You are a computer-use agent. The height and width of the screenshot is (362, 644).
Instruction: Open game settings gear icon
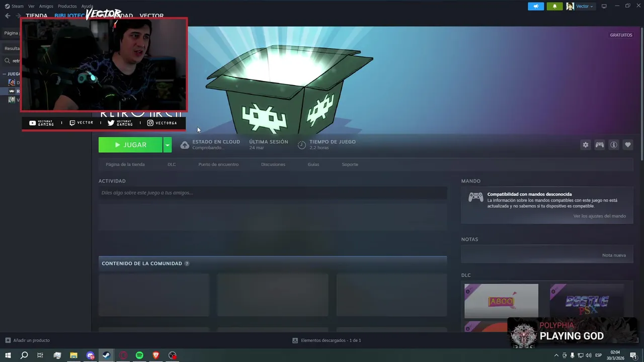(x=586, y=145)
